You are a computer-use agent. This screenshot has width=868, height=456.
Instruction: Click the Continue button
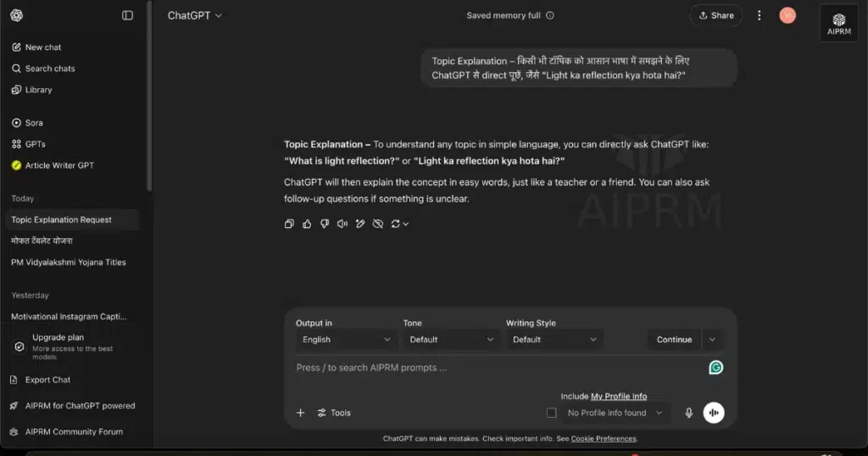(x=674, y=340)
